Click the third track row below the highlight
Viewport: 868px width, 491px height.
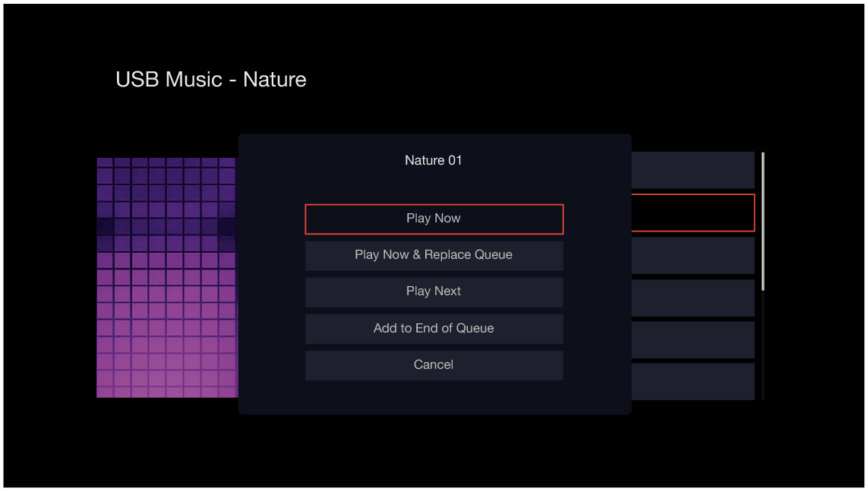(695, 256)
